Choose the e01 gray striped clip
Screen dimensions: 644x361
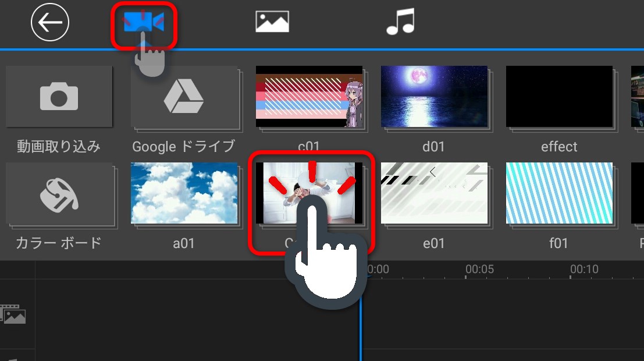(434, 193)
